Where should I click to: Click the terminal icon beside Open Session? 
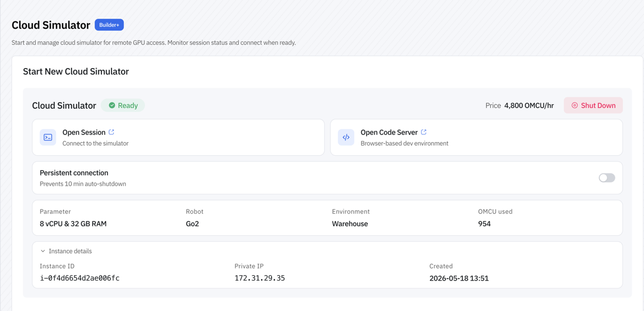click(48, 137)
